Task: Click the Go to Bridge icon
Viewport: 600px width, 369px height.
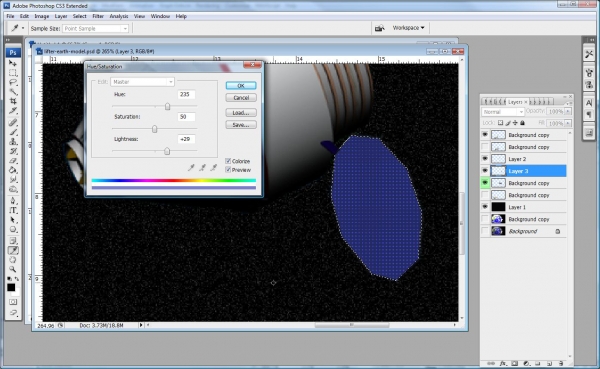Action: point(380,28)
